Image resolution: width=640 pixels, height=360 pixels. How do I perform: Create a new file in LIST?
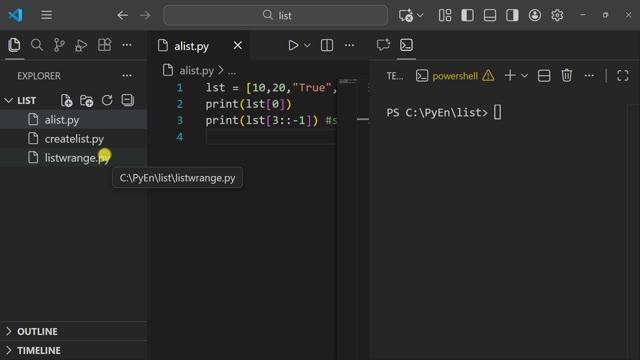click(x=66, y=100)
